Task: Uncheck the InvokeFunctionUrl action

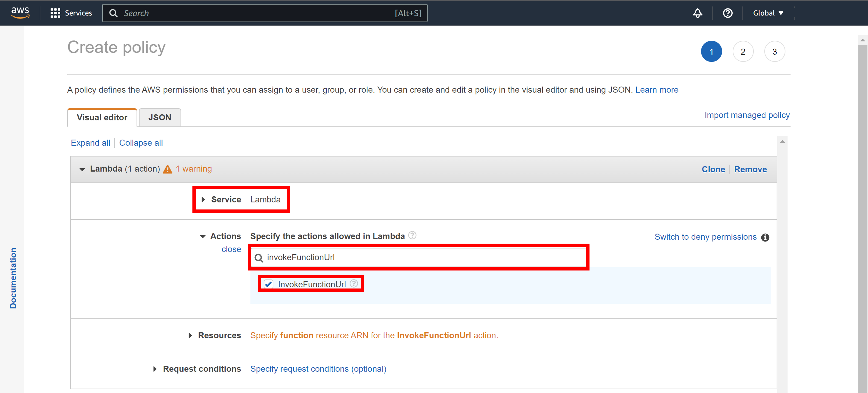Action: click(x=268, y=284)
